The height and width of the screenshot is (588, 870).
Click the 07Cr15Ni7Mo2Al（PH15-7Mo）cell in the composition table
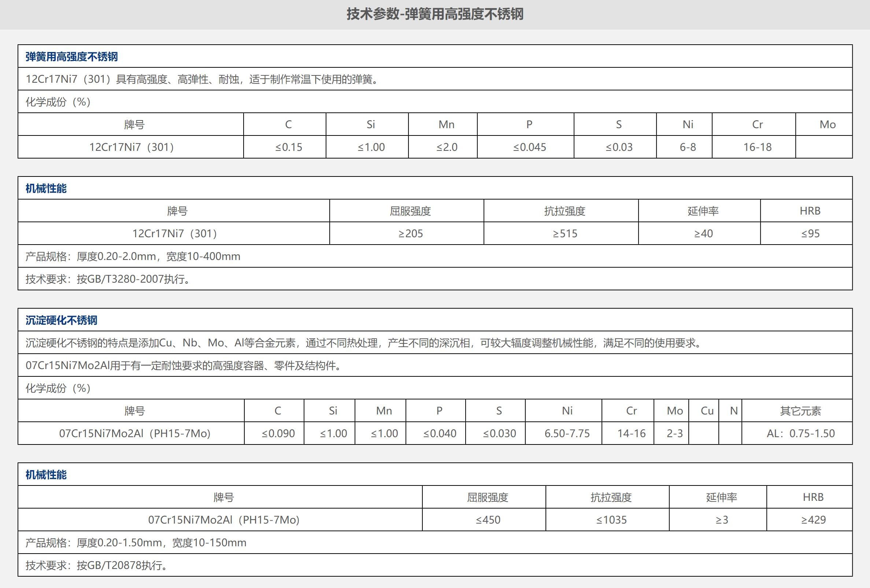pos(135,433)
